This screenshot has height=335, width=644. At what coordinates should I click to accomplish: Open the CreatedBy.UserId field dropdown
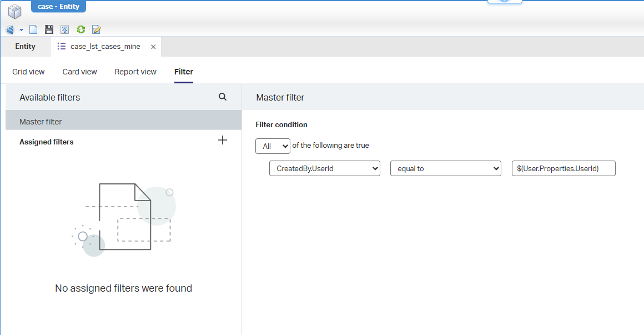click(x=324, y=168)
